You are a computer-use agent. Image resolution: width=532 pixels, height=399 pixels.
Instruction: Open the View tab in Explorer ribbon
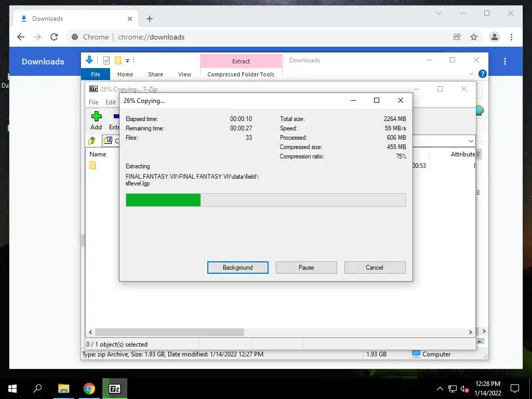coord(184,74)
